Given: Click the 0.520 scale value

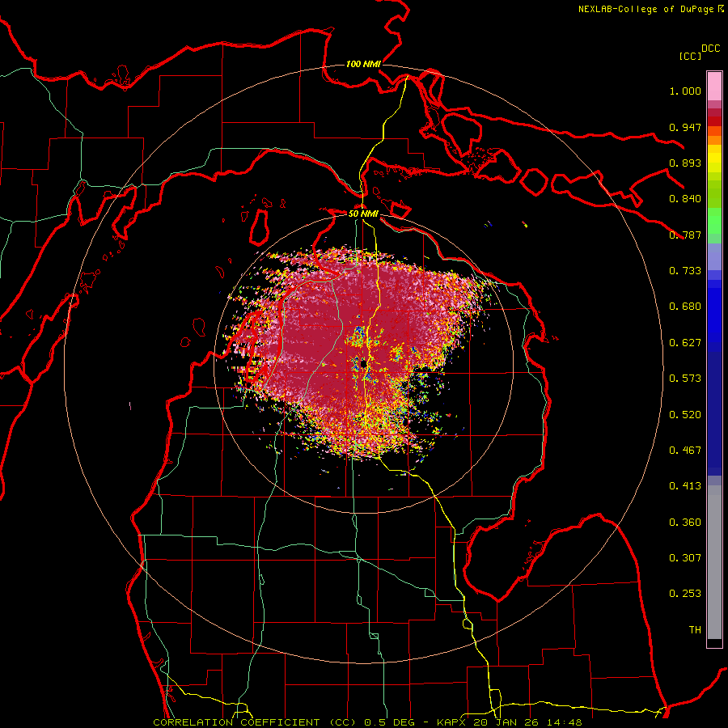Looking at the screenshot, I should [685, 415].
